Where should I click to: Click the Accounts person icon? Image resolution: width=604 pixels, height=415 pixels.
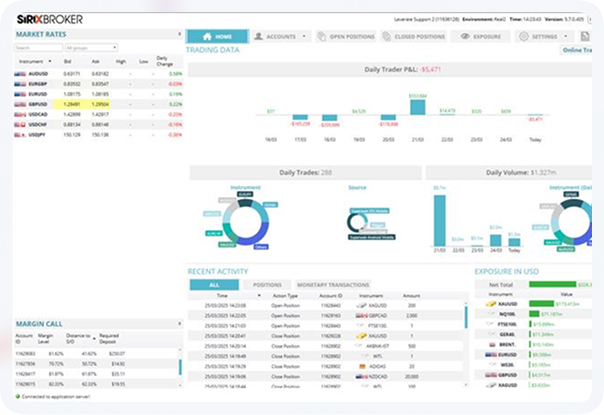click(x=258, y=37)
